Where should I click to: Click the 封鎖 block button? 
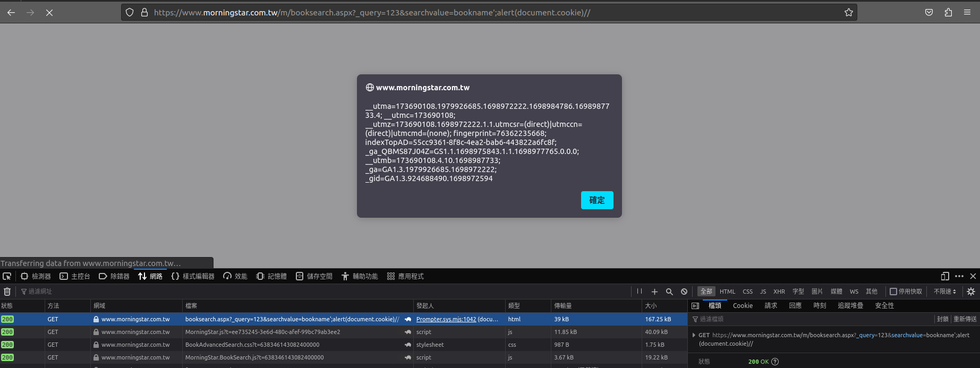click(943, 319)
